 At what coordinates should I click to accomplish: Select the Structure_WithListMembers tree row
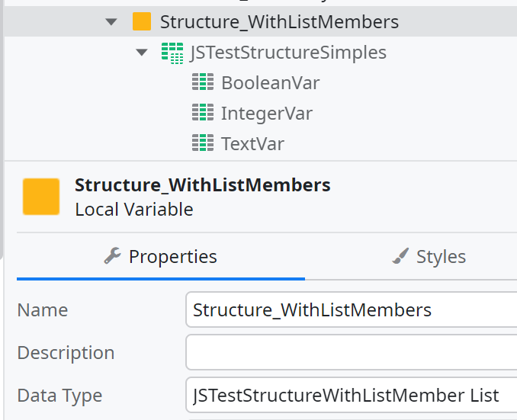click(279, 22)
